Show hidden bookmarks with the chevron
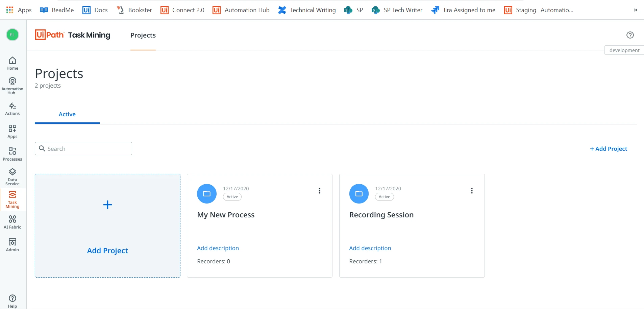 [x=636, y=10]
